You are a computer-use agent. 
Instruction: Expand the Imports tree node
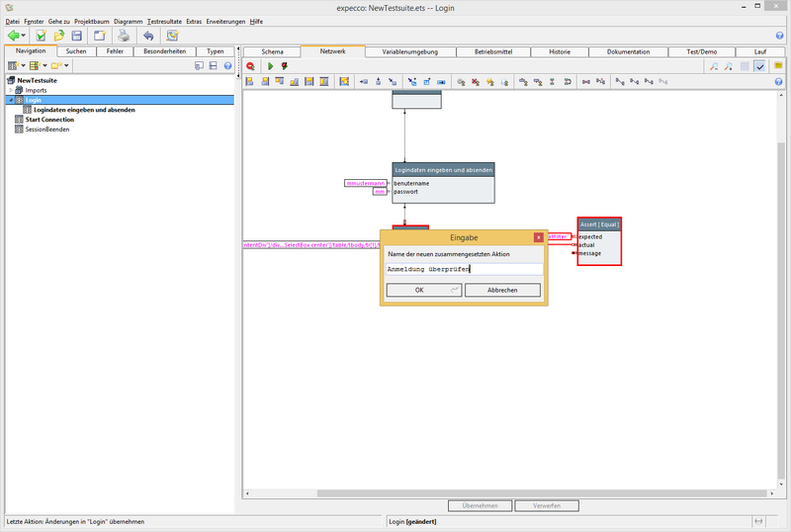11,90
